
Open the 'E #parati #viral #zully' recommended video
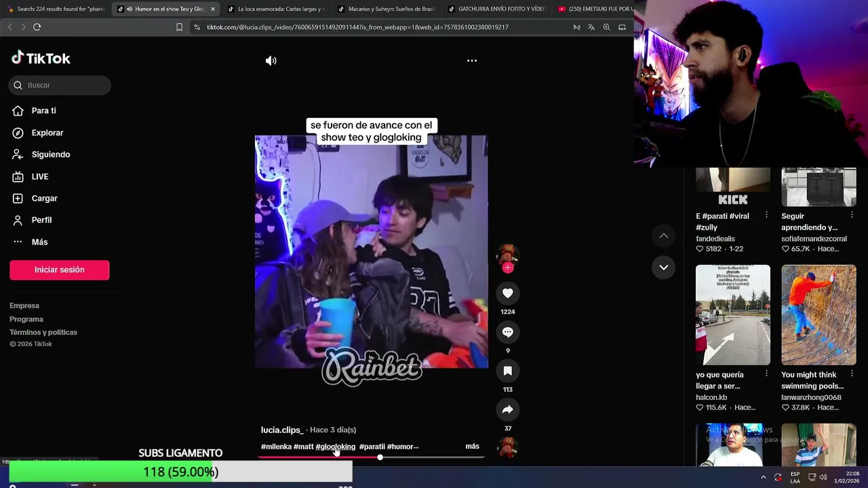tap(733, 187)
